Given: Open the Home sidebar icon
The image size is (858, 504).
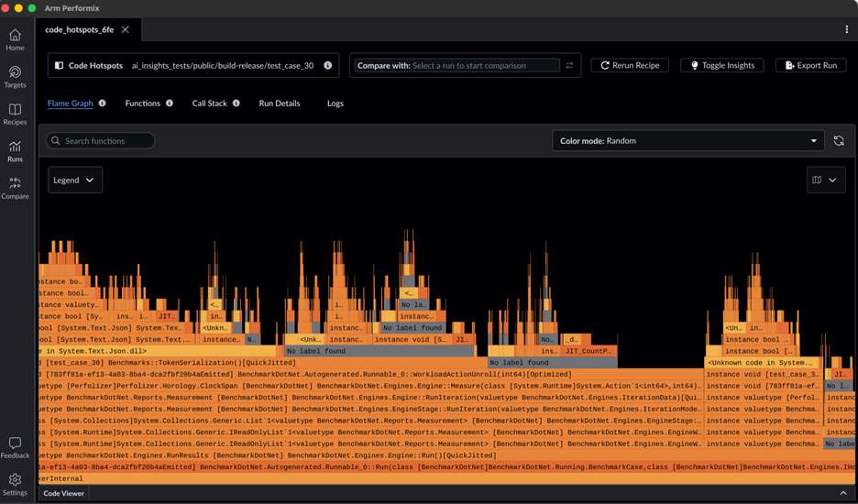Looking at the screenshot, I should click(x=15, y=40).
